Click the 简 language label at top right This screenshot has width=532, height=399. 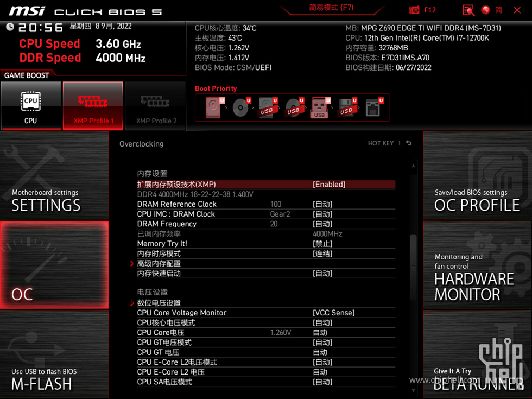499,10
